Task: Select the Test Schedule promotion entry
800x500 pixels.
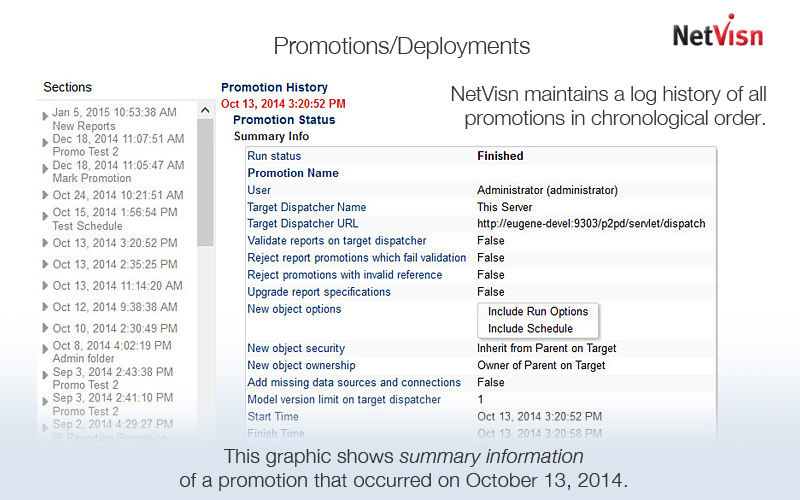Action: [x=87, y=226]
